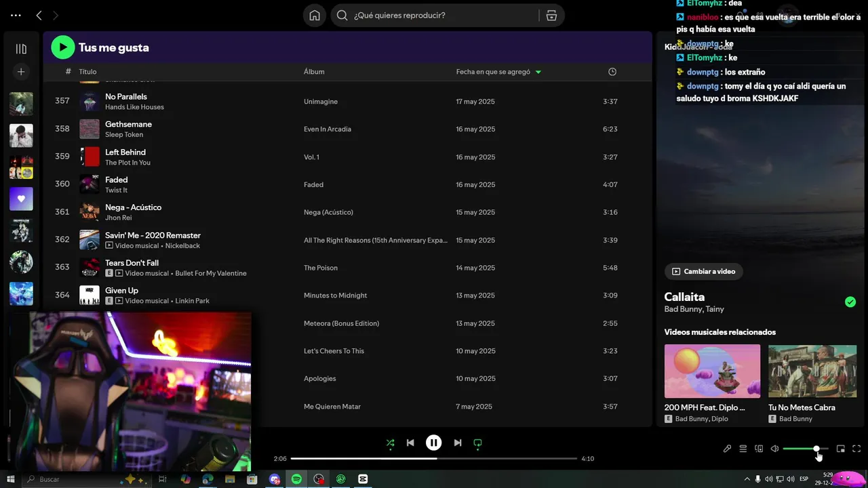Show lyrics with microphone icon
Viewport: 868px width, 488px height.
click(x=727, y=449)
